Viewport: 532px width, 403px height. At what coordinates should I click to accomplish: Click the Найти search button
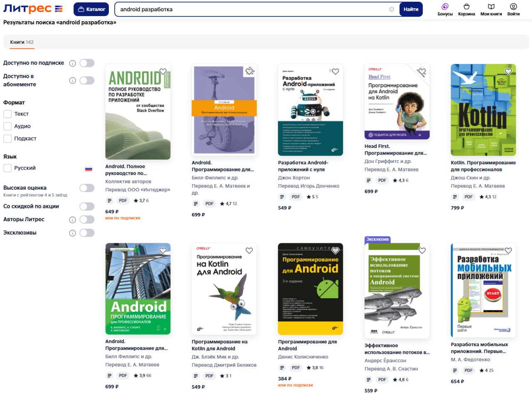click(x=411, y=9)
